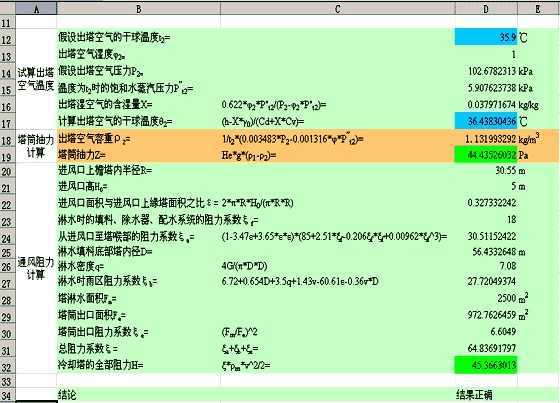The image size is (560, 403).
Task: Click blue cell 36.43830436
Action: [x=486, y=121]
